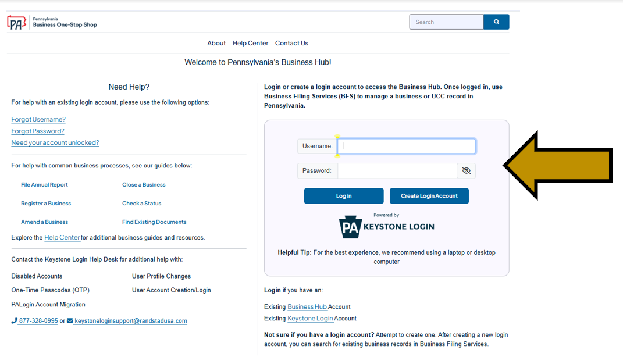The height and width of the screenshot is (364, 623).
Task: Click the Create Login Account button
Action: pos(429,196)
